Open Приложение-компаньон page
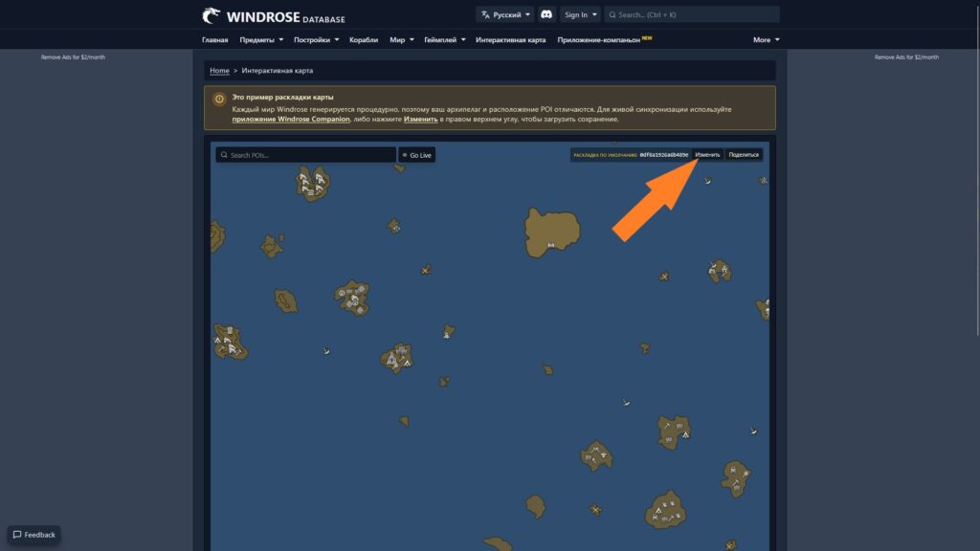Viewport: 980px width, 551px height. [599, 39]
